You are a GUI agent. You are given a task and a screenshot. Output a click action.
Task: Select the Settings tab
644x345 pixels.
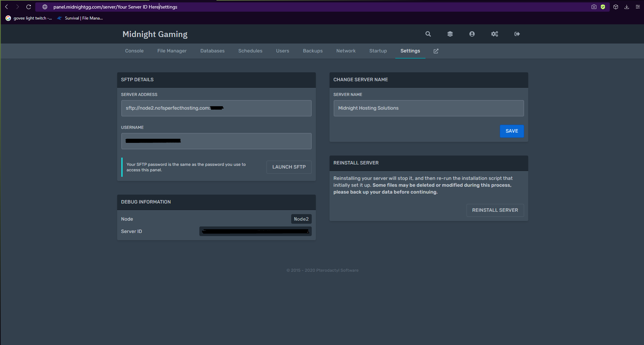[x=410, y=51]
